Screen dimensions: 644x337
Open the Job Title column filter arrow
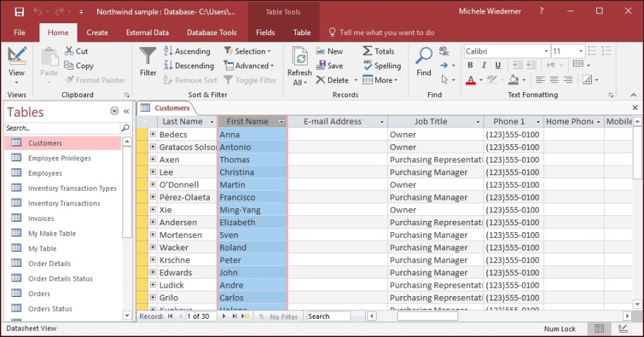(x=478, y=122)
